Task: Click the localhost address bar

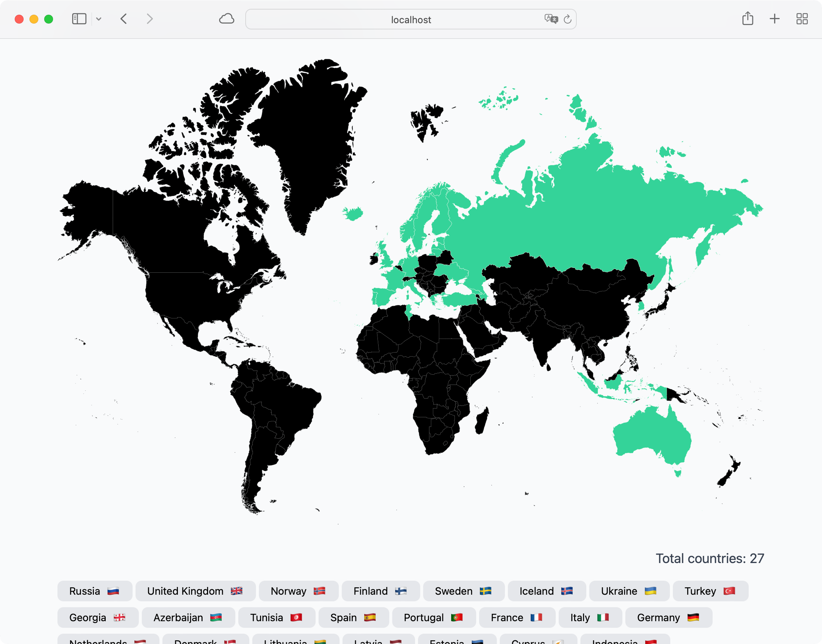Action: pos(410,20)
